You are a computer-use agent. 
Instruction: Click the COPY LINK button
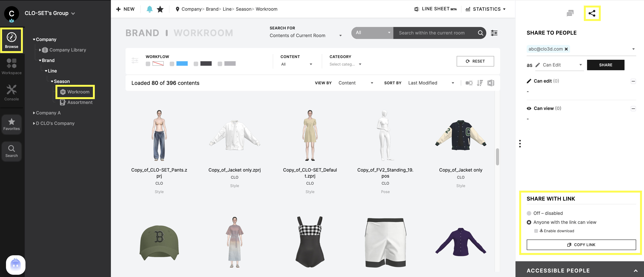[x=581, y=245]
